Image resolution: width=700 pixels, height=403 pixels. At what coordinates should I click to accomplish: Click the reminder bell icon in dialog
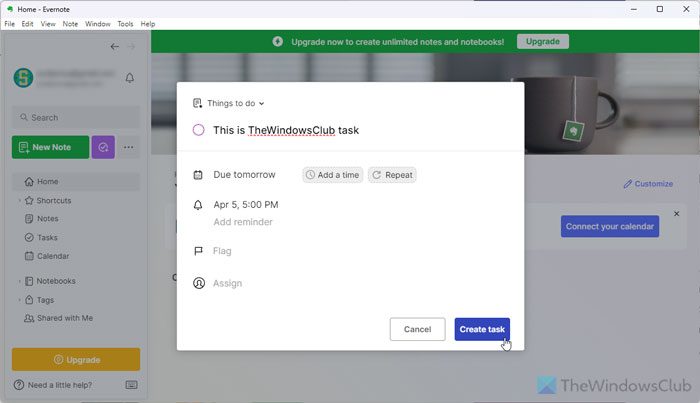point(198,205)
